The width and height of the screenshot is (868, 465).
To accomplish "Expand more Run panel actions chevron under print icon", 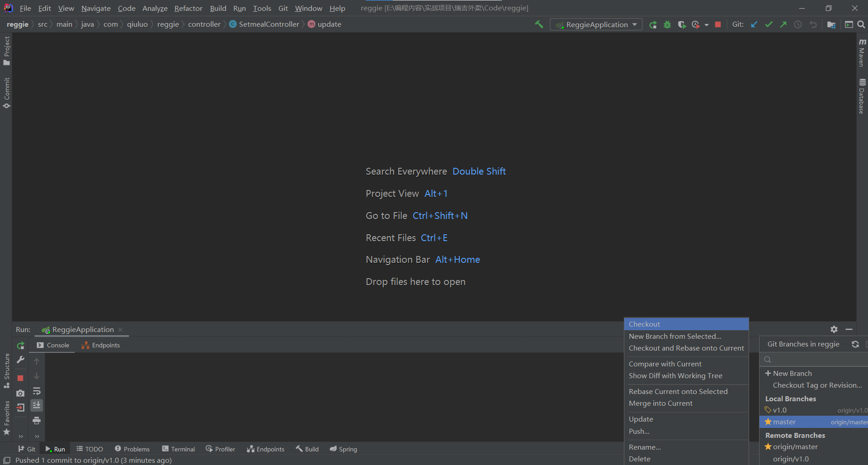I will tap(37, 436).
